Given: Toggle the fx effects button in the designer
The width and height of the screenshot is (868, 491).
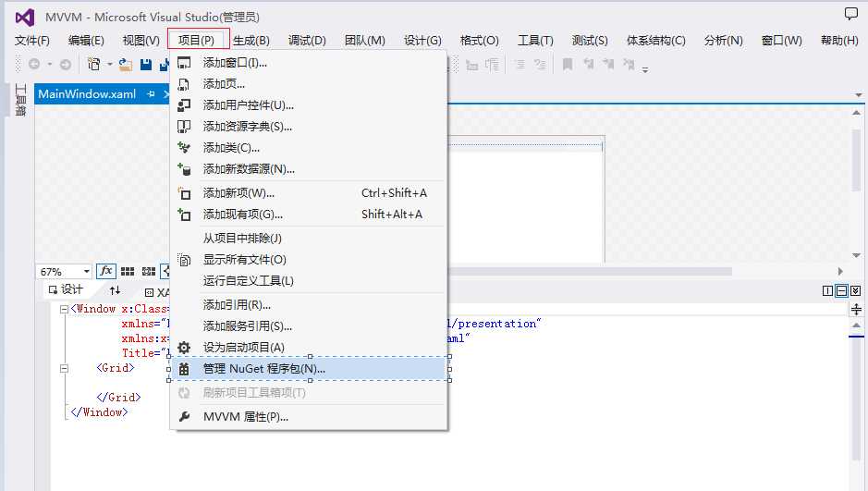Looking at the screenshot, I should (x=105, y=271).
